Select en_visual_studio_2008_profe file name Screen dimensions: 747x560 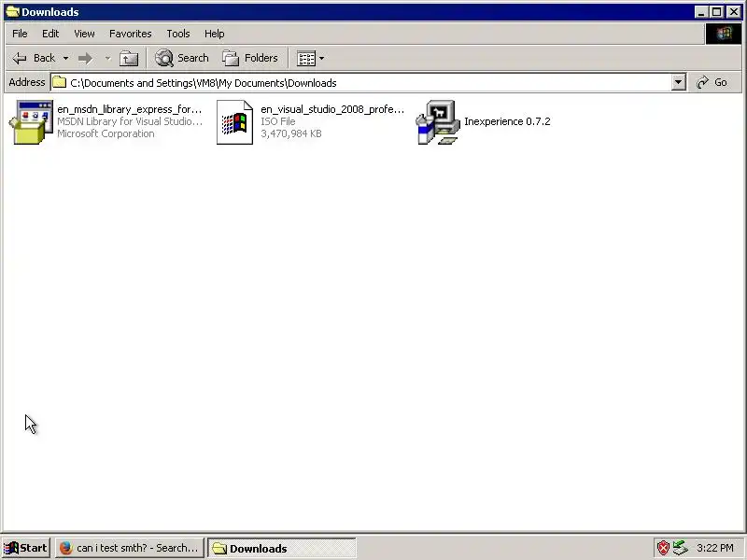point(332,109)
